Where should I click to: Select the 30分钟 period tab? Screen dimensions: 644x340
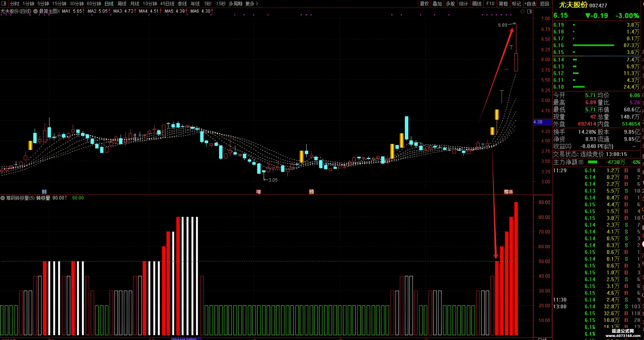[x=76, y=4]
